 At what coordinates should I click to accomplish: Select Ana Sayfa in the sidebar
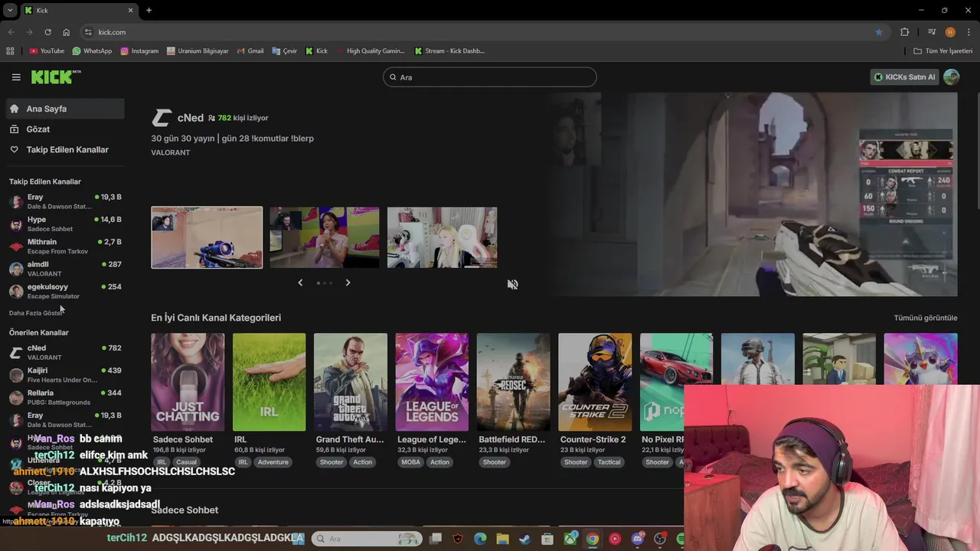click(65, 109)
